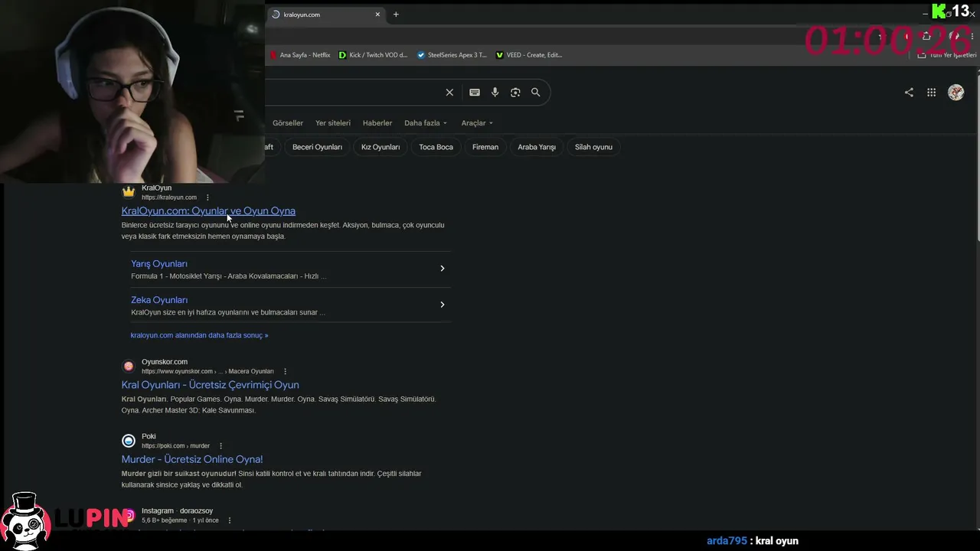This screenshot has width=980, height=551.
Task: Click the Oyunskor.com site favicon
Action: coord(129,366)
